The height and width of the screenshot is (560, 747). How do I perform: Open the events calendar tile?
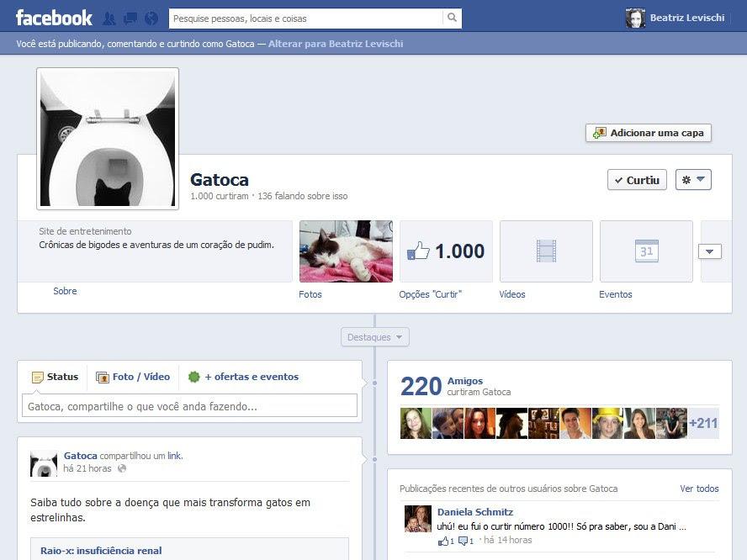(646, 251)
